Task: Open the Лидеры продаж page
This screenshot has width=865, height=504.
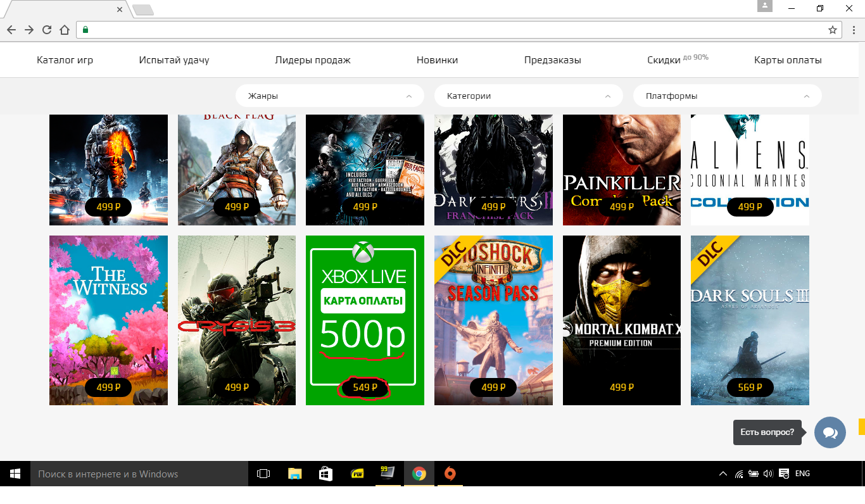Action: [x=313, y=60]
